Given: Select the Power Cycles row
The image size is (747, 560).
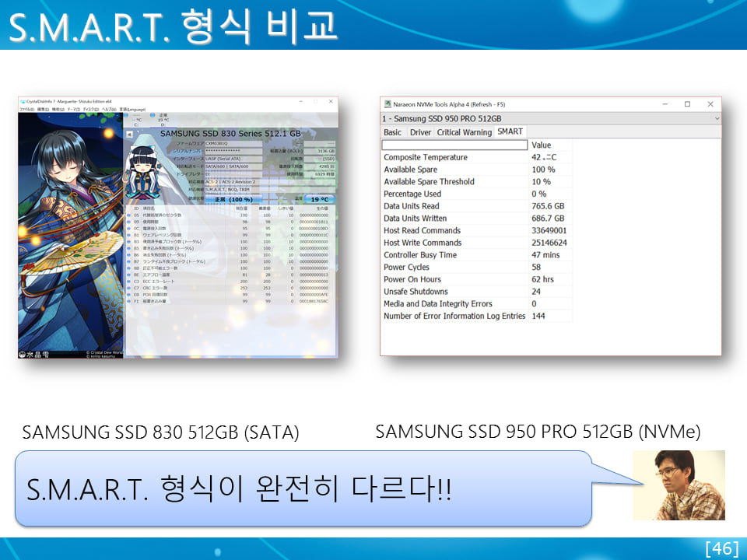Looking at the screenshot, I should (477, 267).
